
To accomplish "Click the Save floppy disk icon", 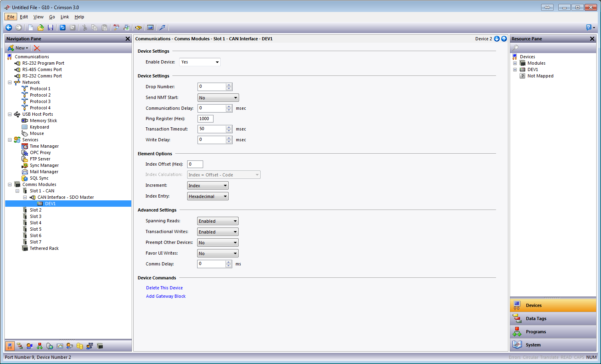I will click(x=50, y=28).
